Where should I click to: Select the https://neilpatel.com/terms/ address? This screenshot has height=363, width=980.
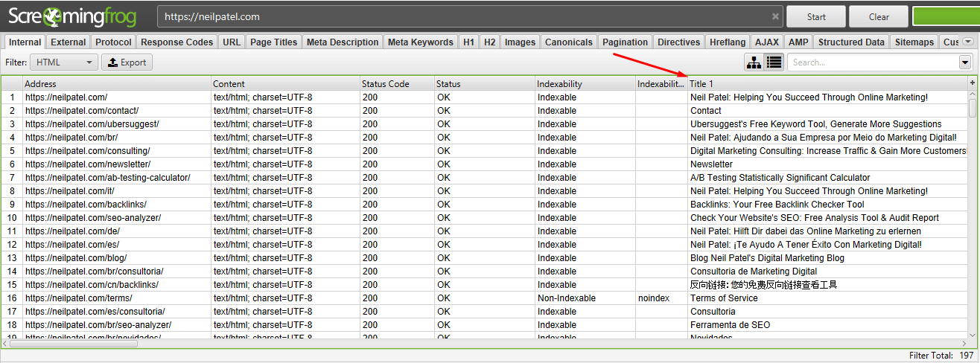[79, 298]
